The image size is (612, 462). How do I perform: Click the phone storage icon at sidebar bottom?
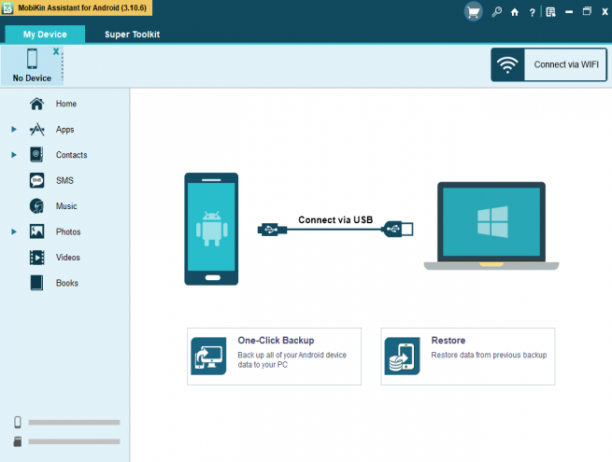pos(18,422)
